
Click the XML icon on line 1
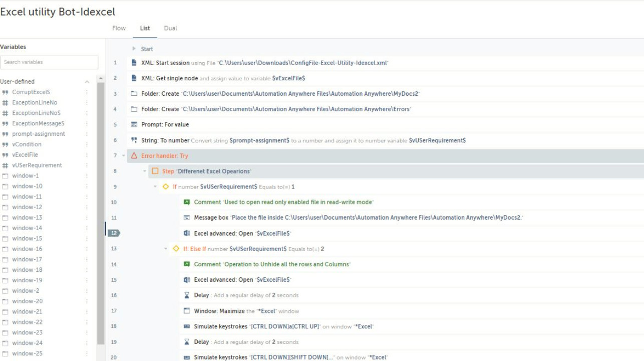click(134, 63)
